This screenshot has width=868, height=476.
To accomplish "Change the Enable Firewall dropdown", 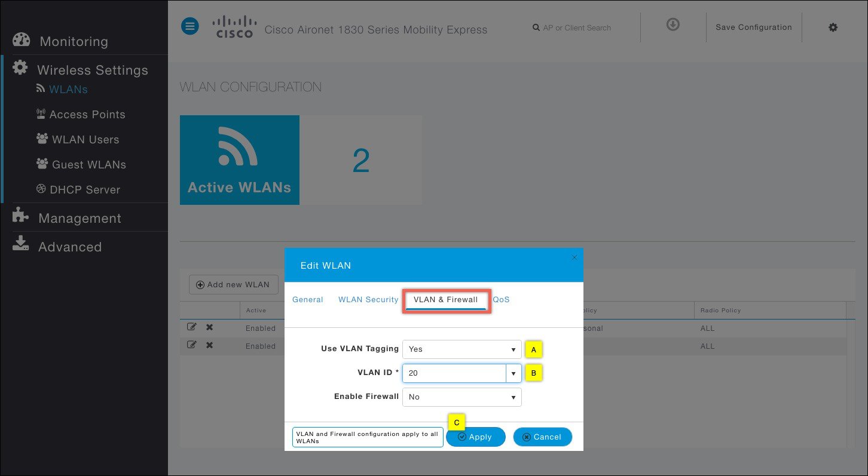I will pos(461,397).
